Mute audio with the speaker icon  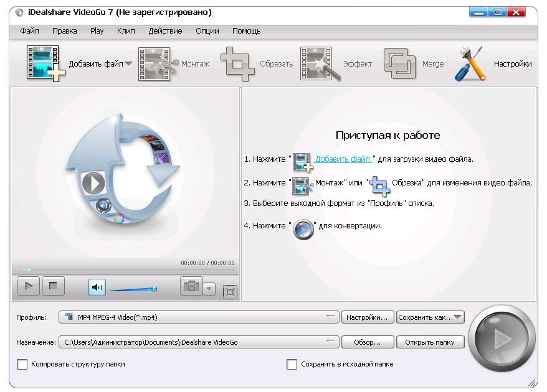click(x=97, y=287)
